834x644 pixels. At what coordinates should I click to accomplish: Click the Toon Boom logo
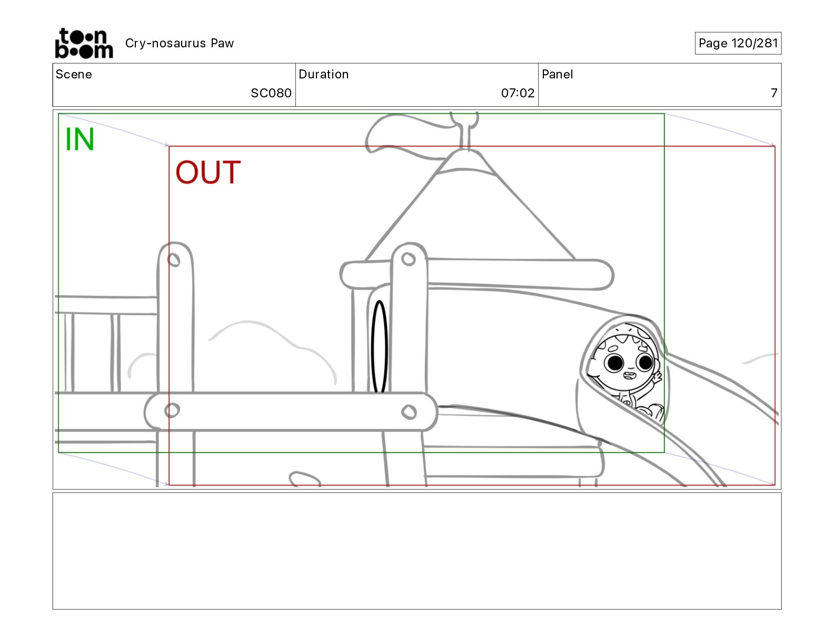[84, 43]
